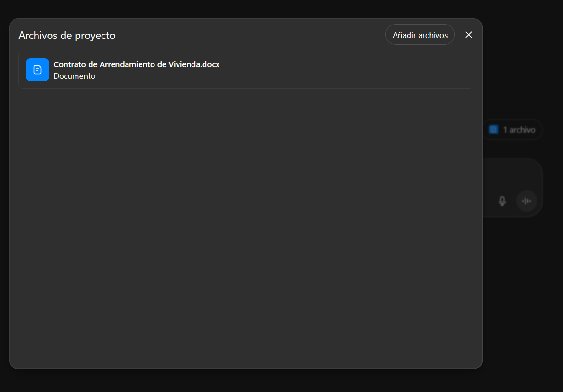Click the .docx extension in the file name

tap(211, 64)
